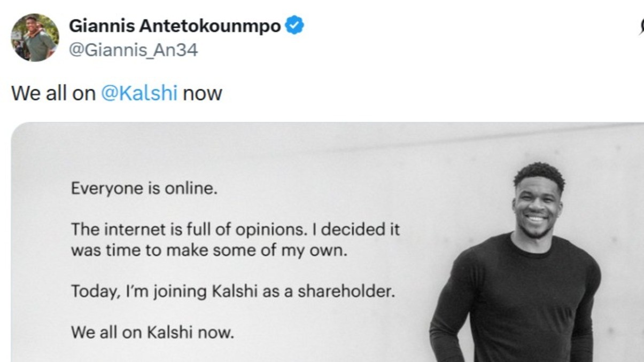This screenshot has height=362, width=644.
Task: Click the "Everyone is online." line in image
Action: [x=144, y=189]
